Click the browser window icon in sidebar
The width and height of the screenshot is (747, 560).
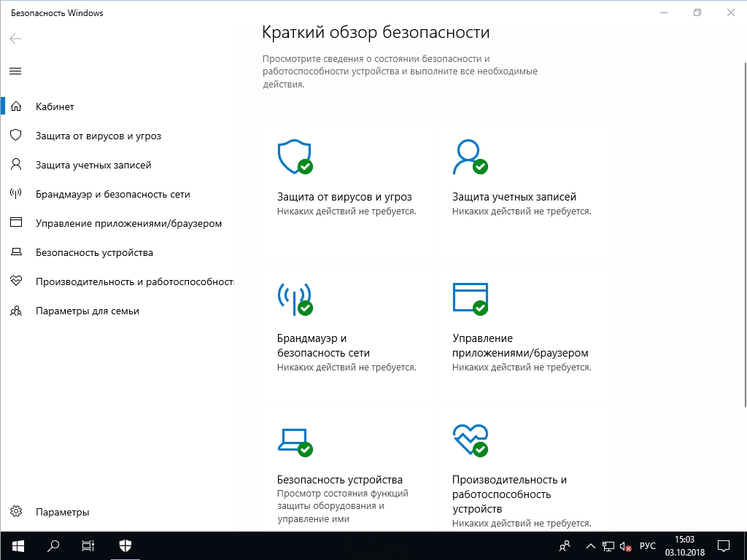coord(16,222)
